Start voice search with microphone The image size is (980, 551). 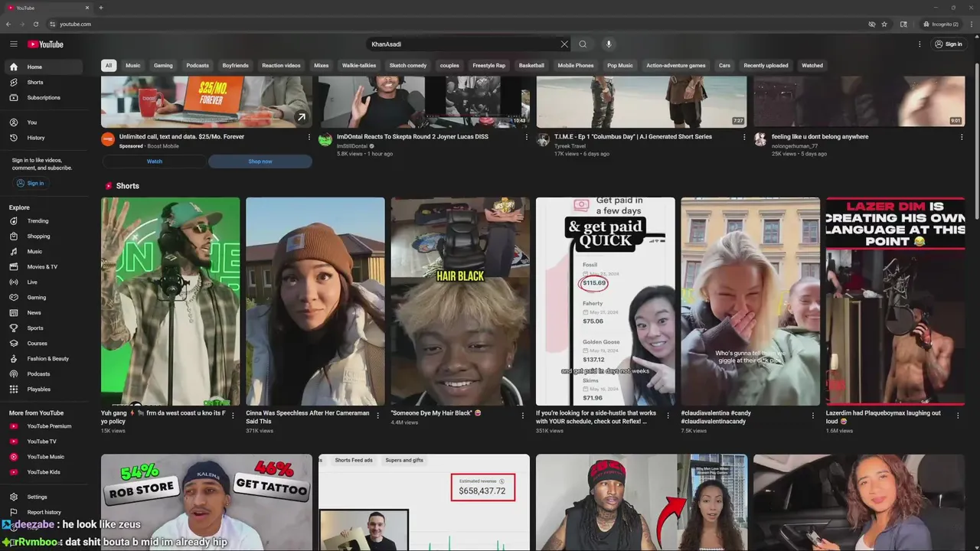pos(609,44)
